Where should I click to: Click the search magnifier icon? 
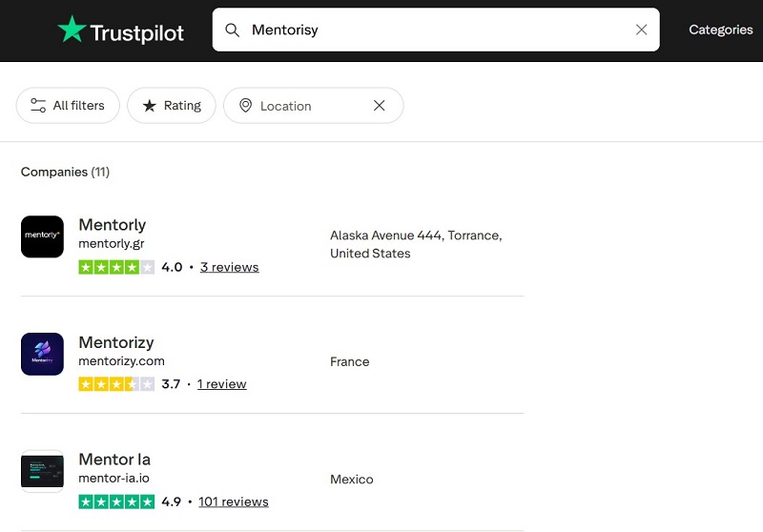click(232, 31)
